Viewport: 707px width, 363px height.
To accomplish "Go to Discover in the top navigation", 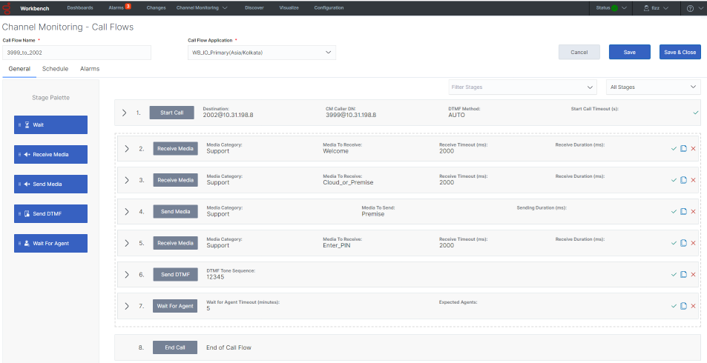I will pyautogui.click(x=254, y=8).
